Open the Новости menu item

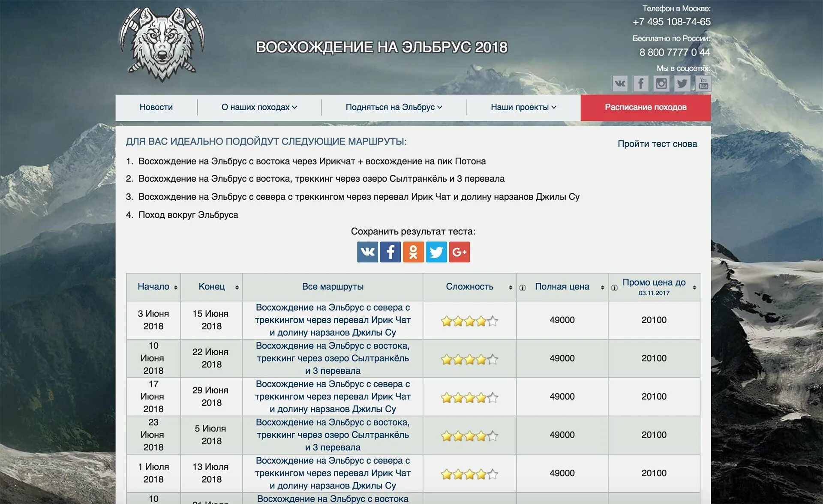156,108
